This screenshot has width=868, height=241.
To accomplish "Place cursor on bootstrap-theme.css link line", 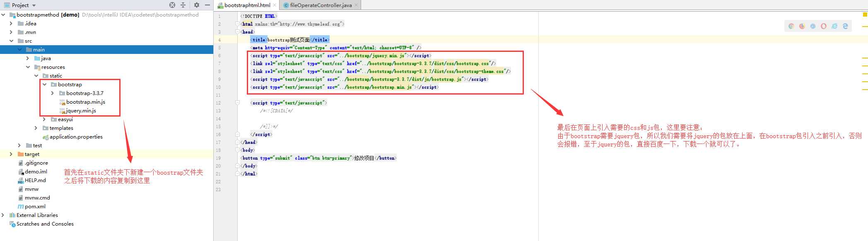I will [x=380, y=71].
